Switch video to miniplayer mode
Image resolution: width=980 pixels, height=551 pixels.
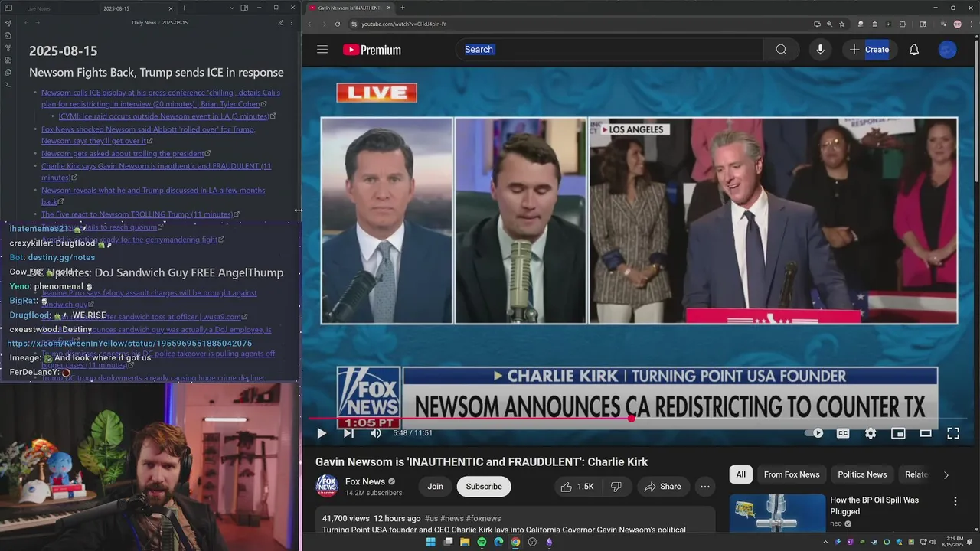pyautogui.click(x=898, y=433)
